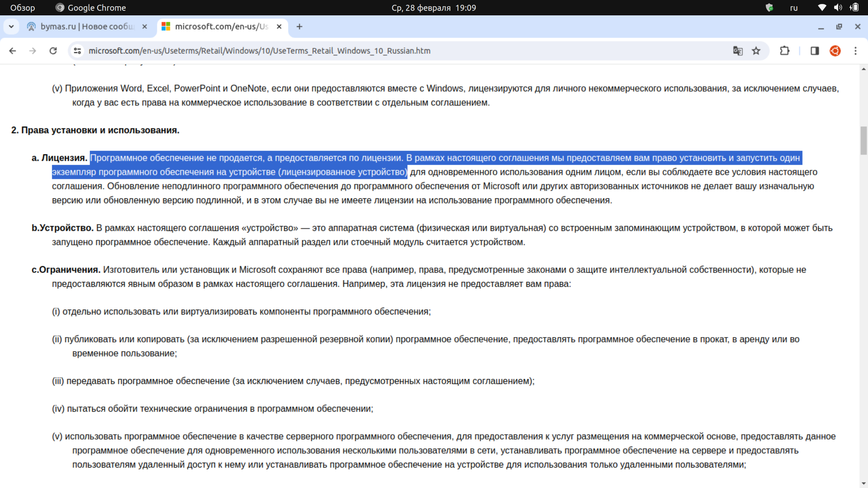The height and width of the screenshot is (488, 868).
Task: Click the vertical scrollbar thumb
Action: (x=863, y=140)
